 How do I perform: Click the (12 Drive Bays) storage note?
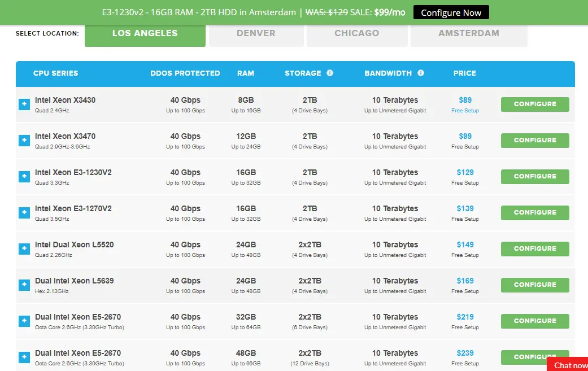pos(310,364)
